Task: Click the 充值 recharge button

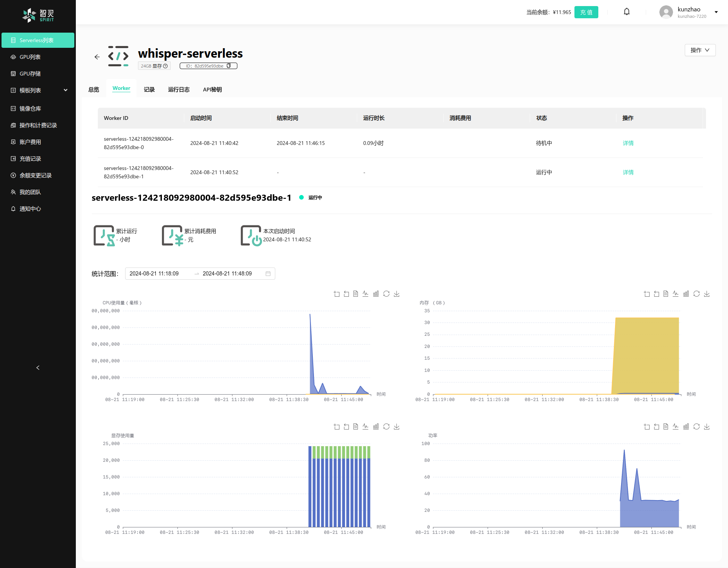Action: click(586, 12)
